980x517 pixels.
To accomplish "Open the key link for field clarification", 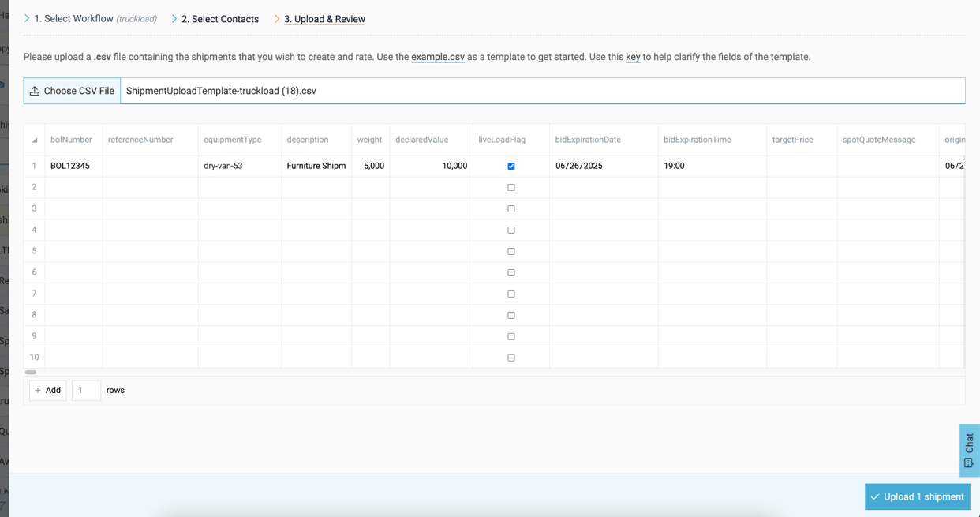I will click(x=632, y=57).
